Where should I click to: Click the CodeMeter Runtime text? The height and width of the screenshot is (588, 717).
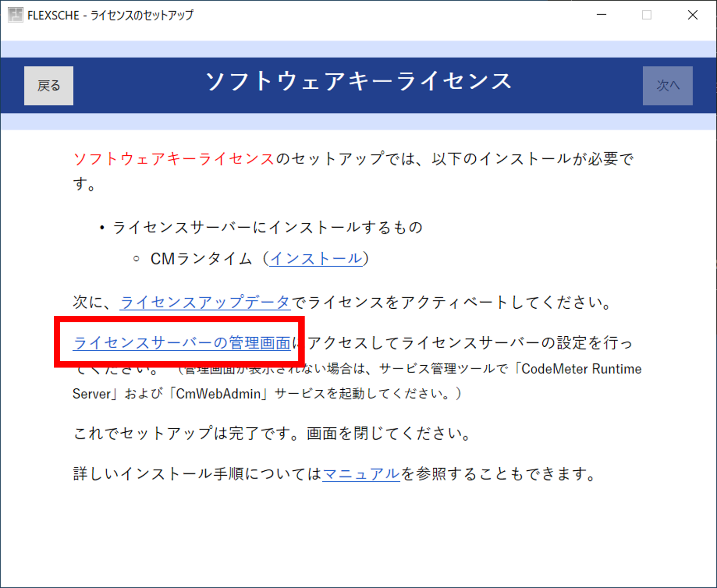pyautogui.click(x=581, y=369)
